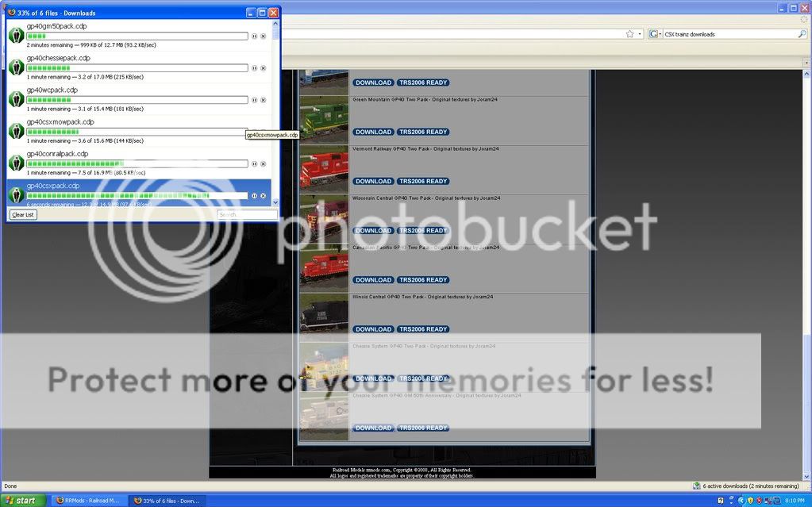Cancel the gp40csxpack.cdp download
812x507 pixels.
(263, 196)
